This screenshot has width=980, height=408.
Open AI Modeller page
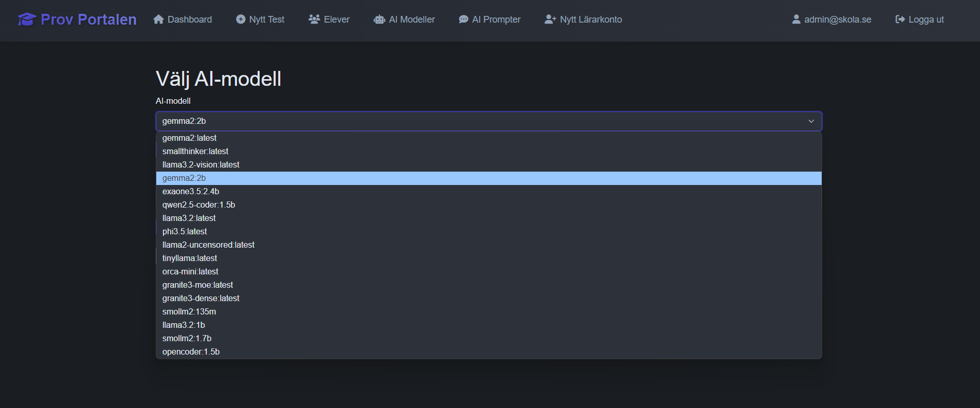(x=404, y=20)
